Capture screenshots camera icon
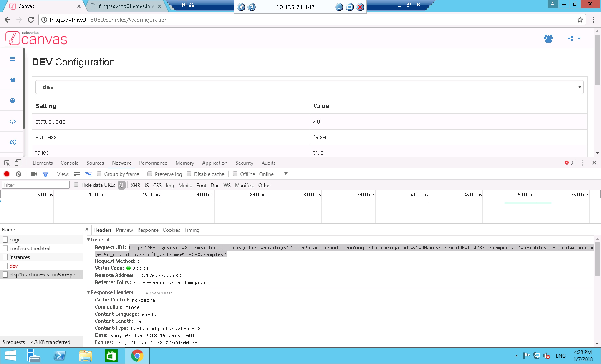The height and width of the screenshot is (364, 601). [34, 174]
